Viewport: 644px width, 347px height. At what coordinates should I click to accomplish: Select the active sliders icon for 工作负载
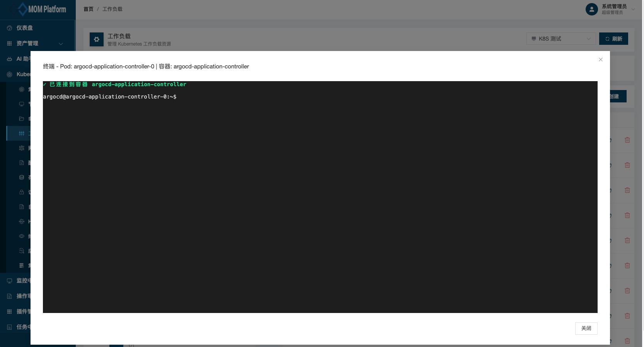pos(22,133)
